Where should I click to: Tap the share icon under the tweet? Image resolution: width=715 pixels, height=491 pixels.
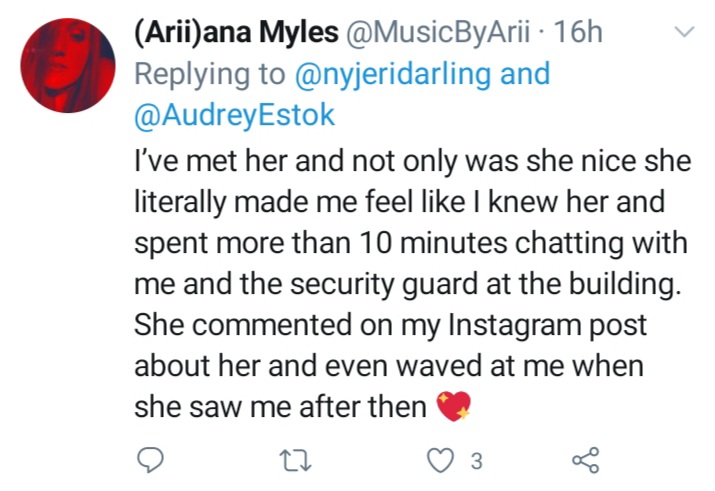pos(586,460)
